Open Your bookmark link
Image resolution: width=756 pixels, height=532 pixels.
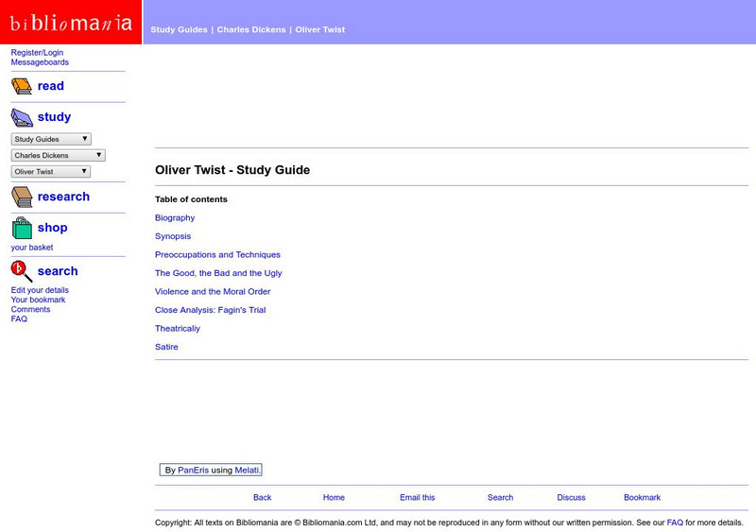[38, 300]
